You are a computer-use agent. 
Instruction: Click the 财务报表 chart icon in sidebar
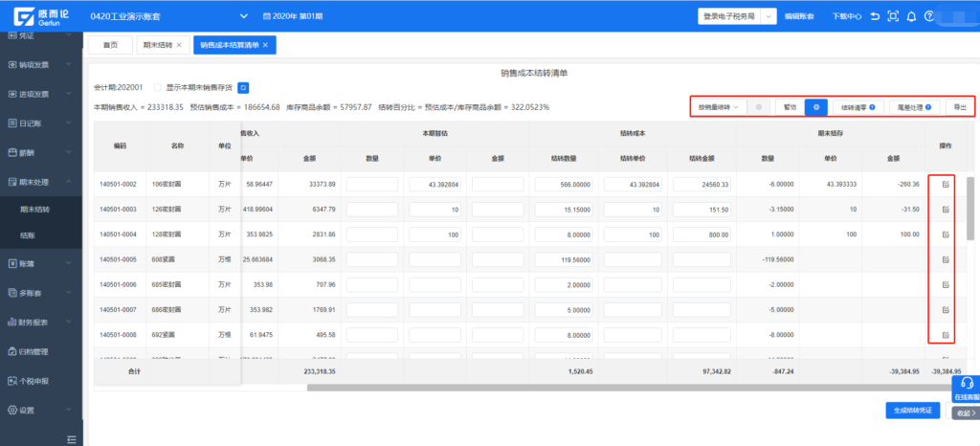(x=11, y=323)
